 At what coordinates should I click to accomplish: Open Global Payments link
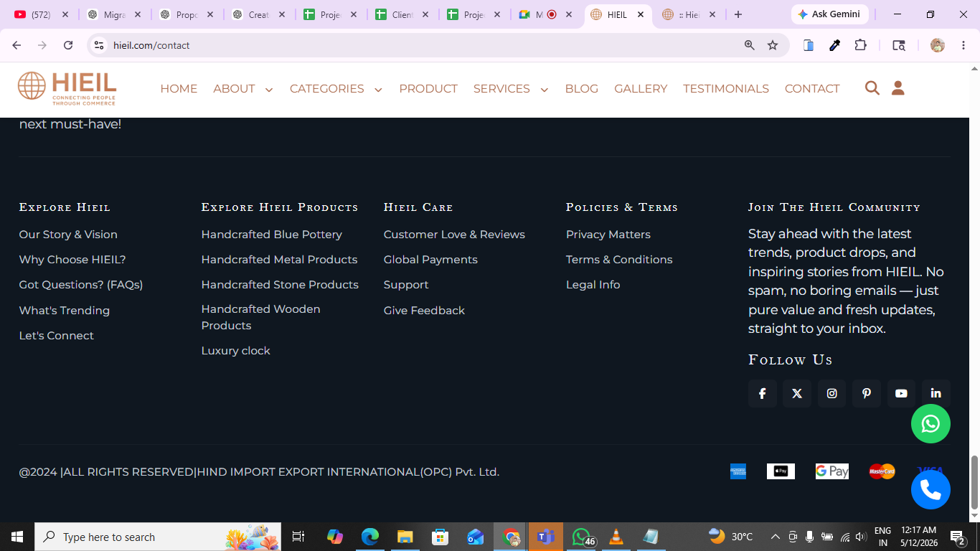[430, 260]
